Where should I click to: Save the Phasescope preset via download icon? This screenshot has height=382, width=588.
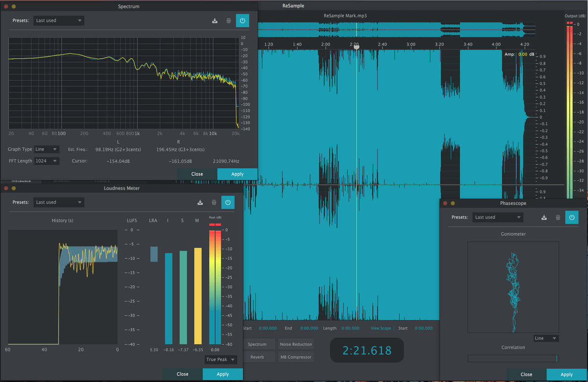(544, 217)
